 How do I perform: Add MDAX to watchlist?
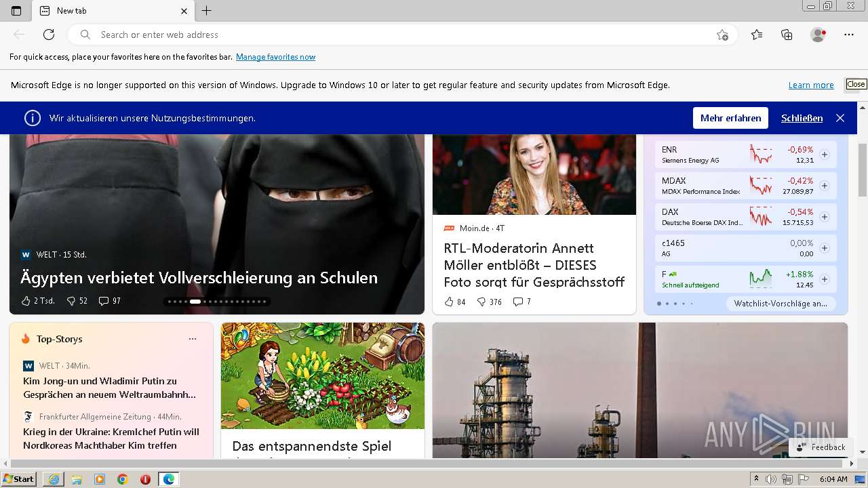pos(825,186)
